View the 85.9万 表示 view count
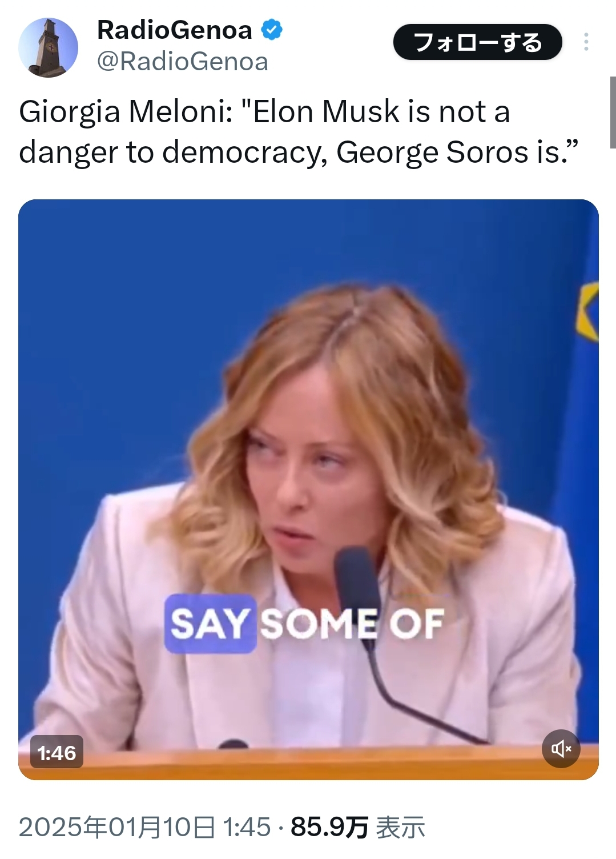The image size is (616, 859). [358, 827]
